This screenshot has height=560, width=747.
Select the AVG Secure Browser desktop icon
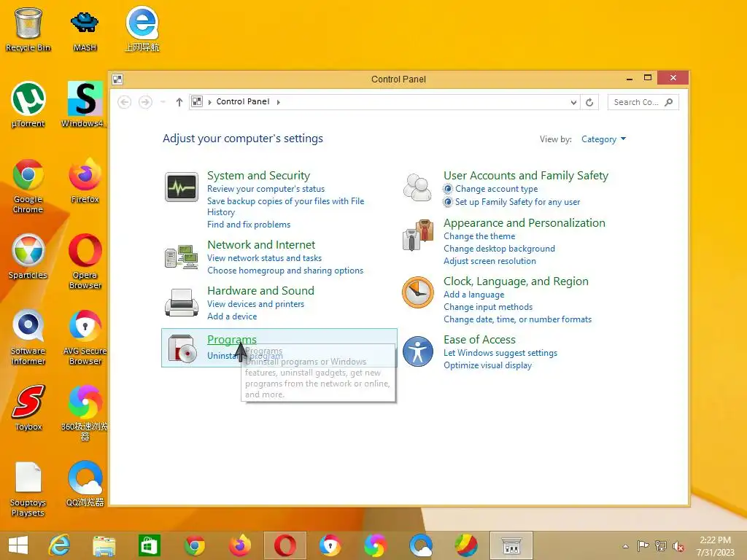[85, 337]
